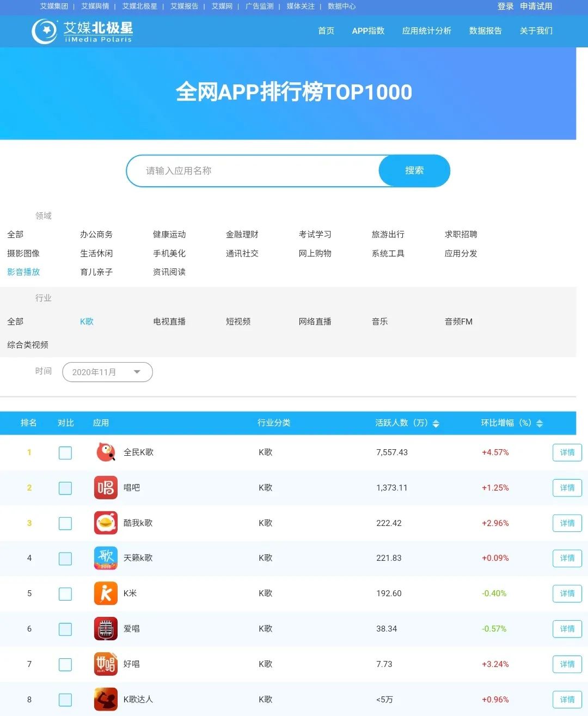
Task: Tick the compare checkbox for 酷我k歌
Action: point(65,523)
